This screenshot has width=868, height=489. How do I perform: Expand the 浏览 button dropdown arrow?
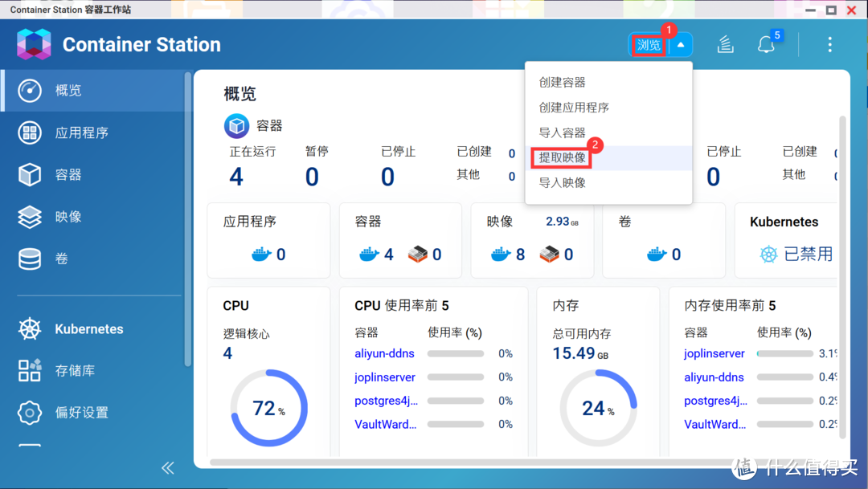coord(681,45)
